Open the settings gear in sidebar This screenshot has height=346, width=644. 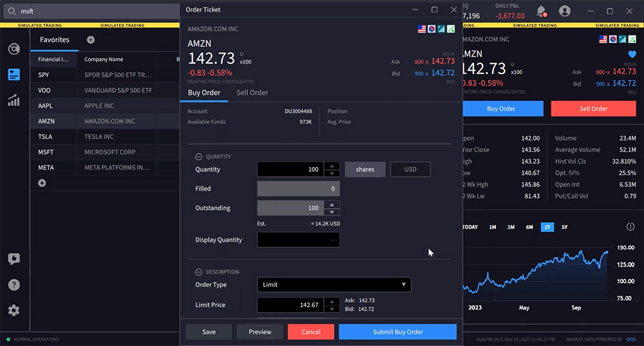[x=14, y=311]
